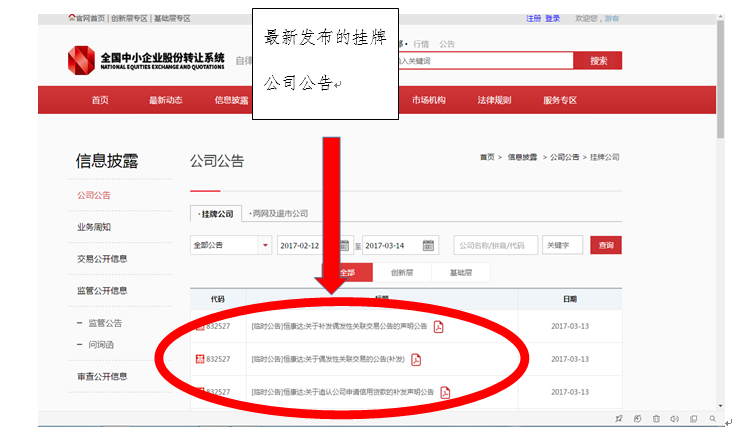Open calendar picker for end date 2017-03-14
This screenshot has height=430, width=737.
pos(429,245)
